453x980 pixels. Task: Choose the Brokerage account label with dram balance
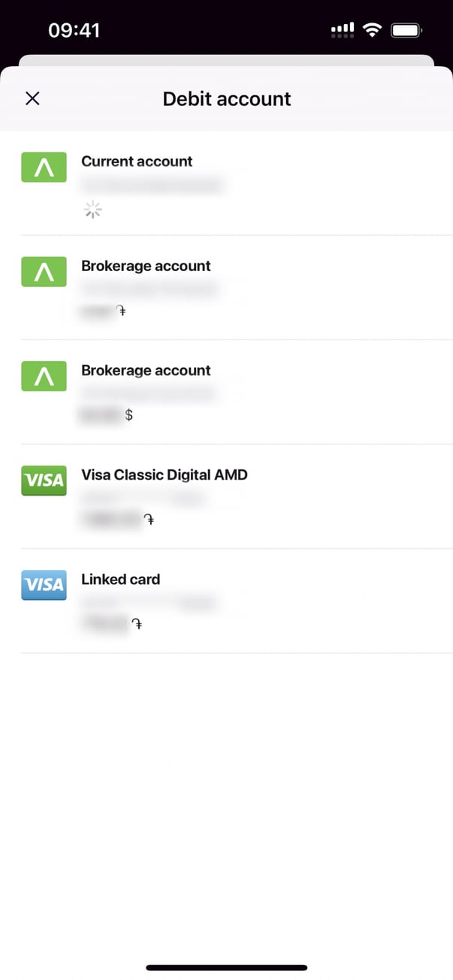[x=146, y=266]
